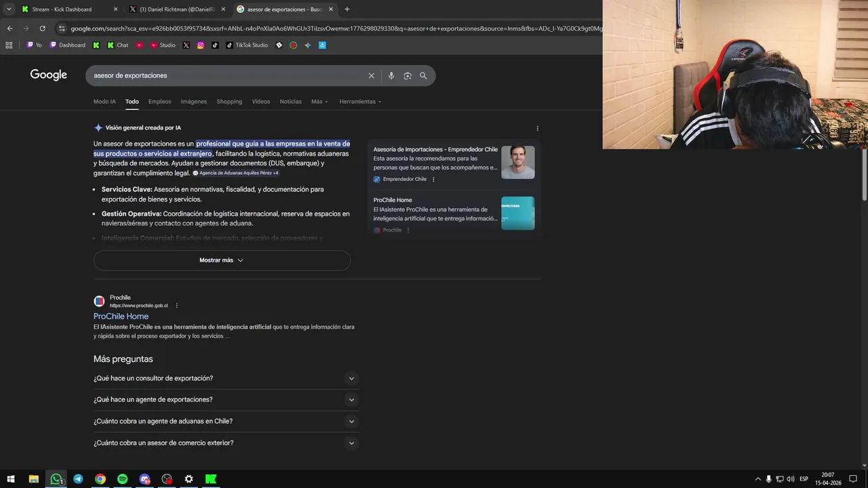Open Telegram from the taskbar

click(78, 479)
